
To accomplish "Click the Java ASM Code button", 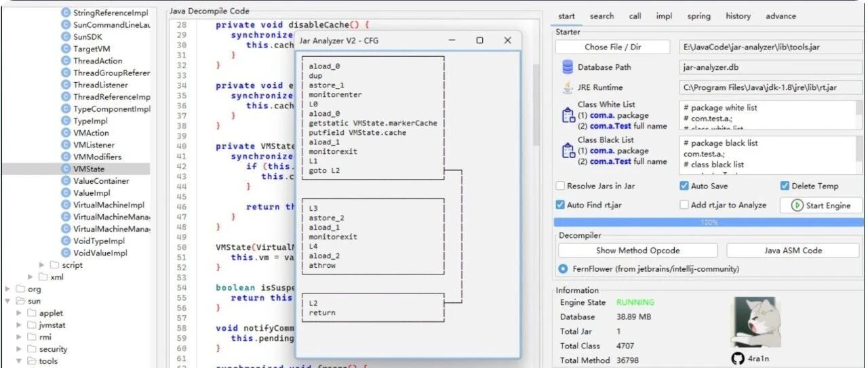I will tap(793, 250).
